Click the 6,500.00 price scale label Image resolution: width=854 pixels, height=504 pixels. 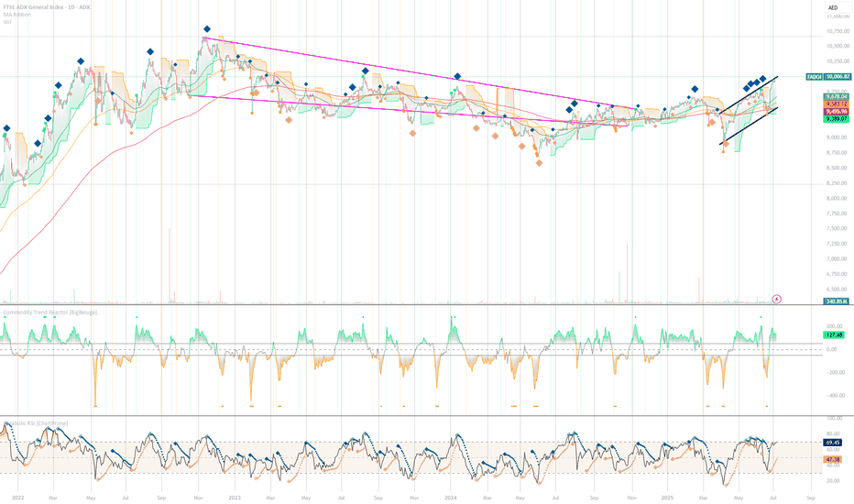(838, 290)
